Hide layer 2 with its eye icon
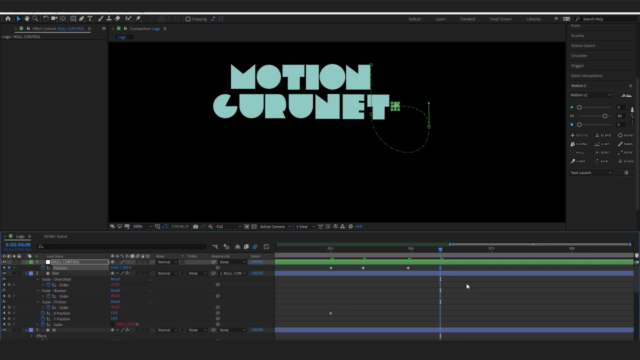This screenshot has height=360, width=640. [x=4, y=273]
